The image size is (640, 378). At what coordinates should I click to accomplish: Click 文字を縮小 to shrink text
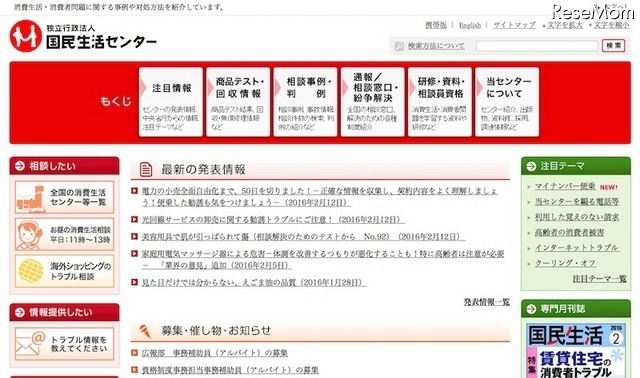click(x=611, y=25)
